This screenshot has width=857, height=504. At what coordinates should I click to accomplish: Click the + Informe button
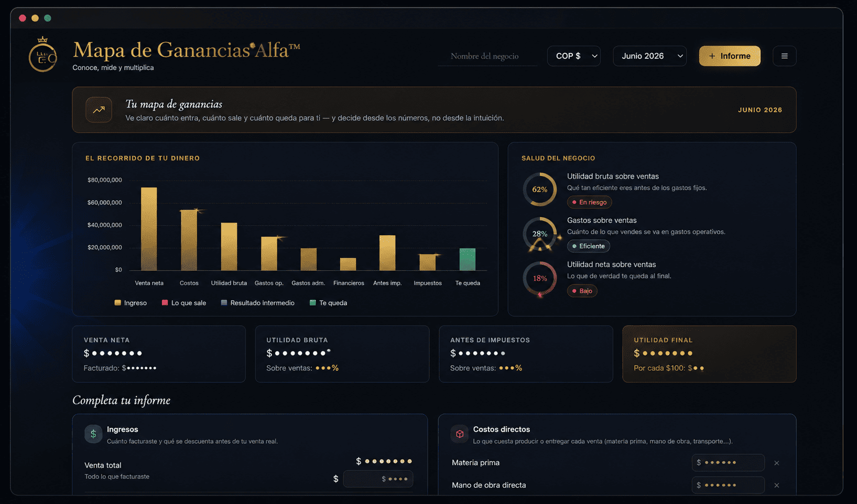point(730,56)
